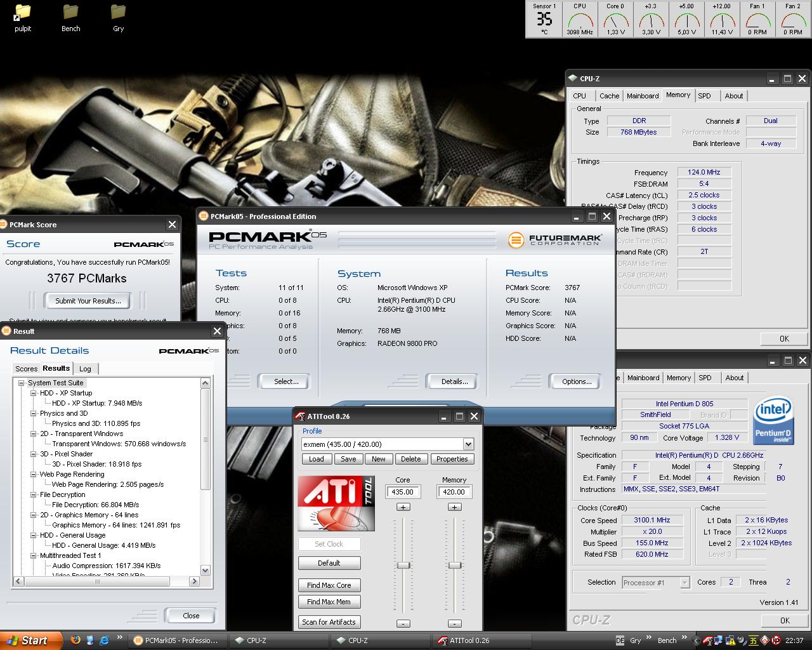Collapse the Web Page Rendering node
This screenshot has height=650, width=812.
[34, 474]
